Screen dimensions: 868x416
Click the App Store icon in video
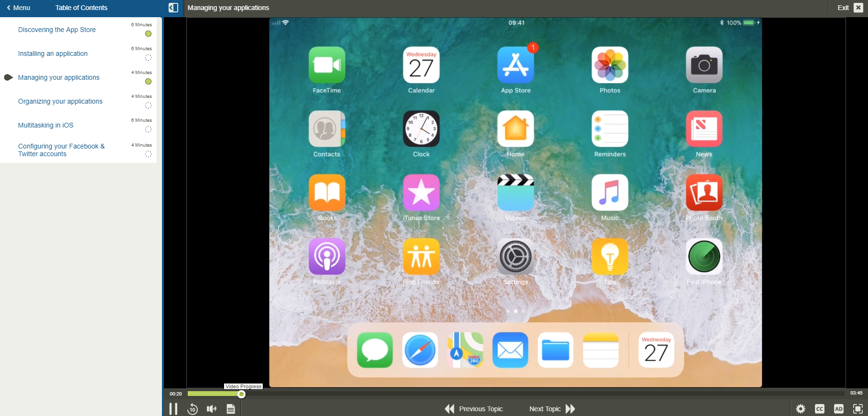515,65
